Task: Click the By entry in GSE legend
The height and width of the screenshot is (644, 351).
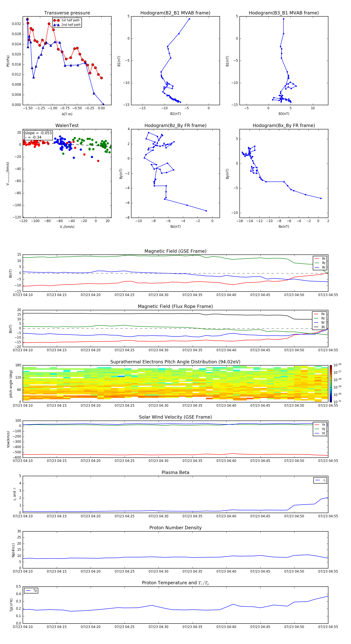Action: 320,263
